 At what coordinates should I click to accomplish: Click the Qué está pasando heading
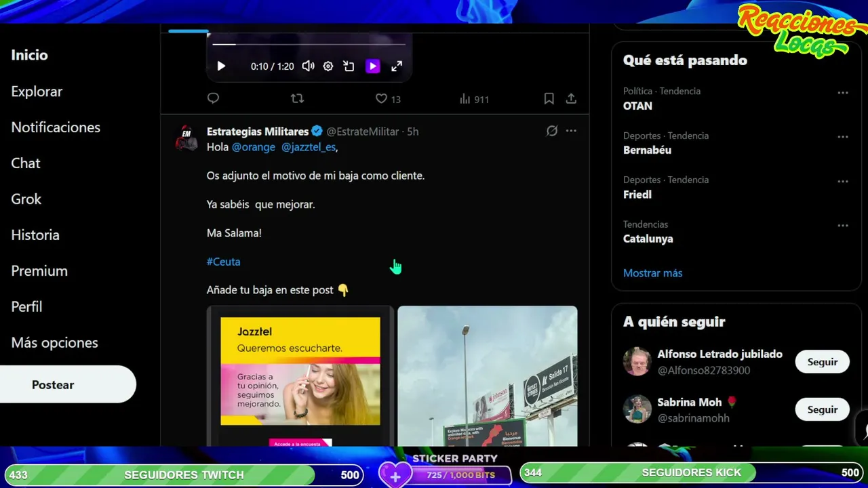point(685,60)
